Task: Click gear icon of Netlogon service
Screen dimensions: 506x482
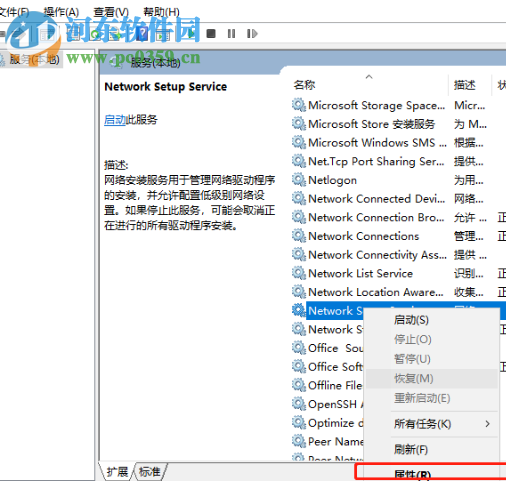Action: coord(299,180)
